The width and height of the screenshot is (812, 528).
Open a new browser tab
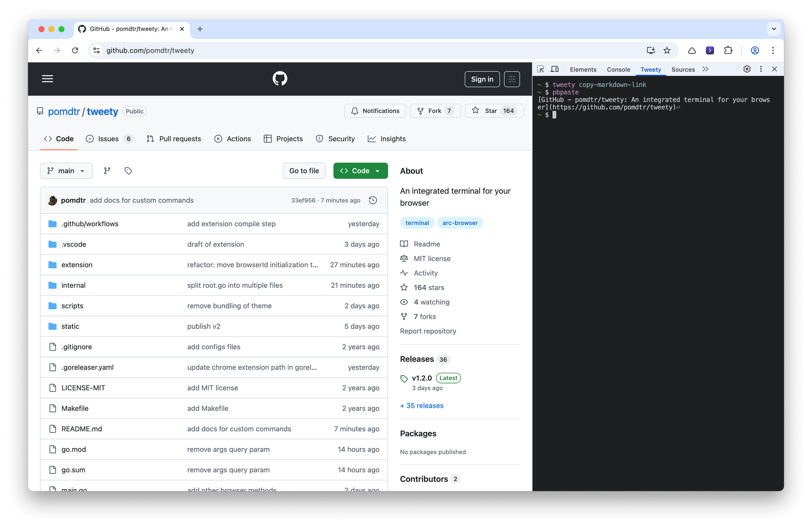click(x=200, y=29)
